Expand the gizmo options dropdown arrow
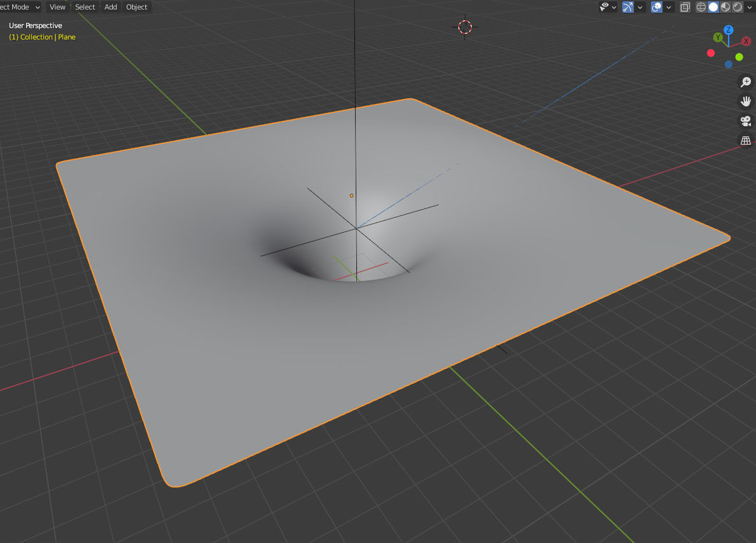 coord(640,7)
